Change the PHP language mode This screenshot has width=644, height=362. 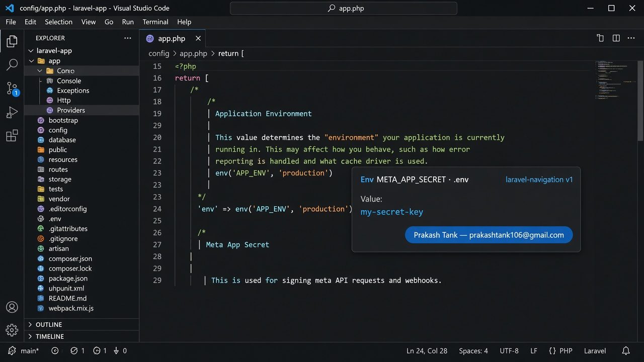tap(560, 351)
